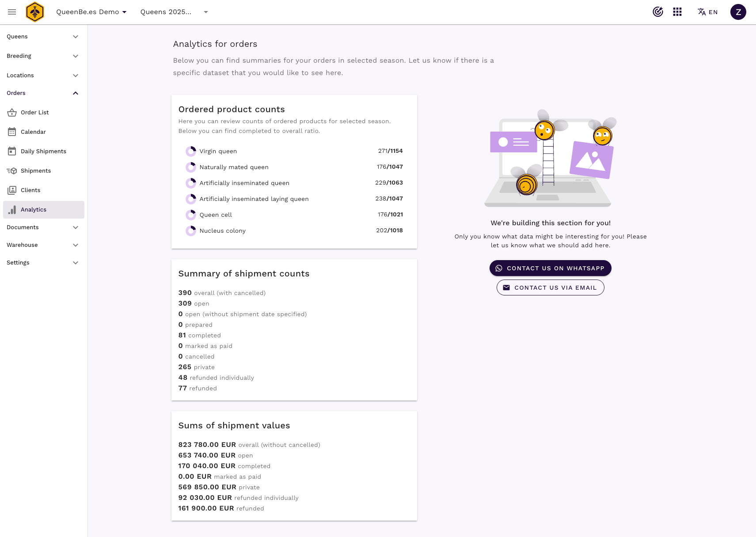Click the Daily Shipments icon

coord(12,151)
